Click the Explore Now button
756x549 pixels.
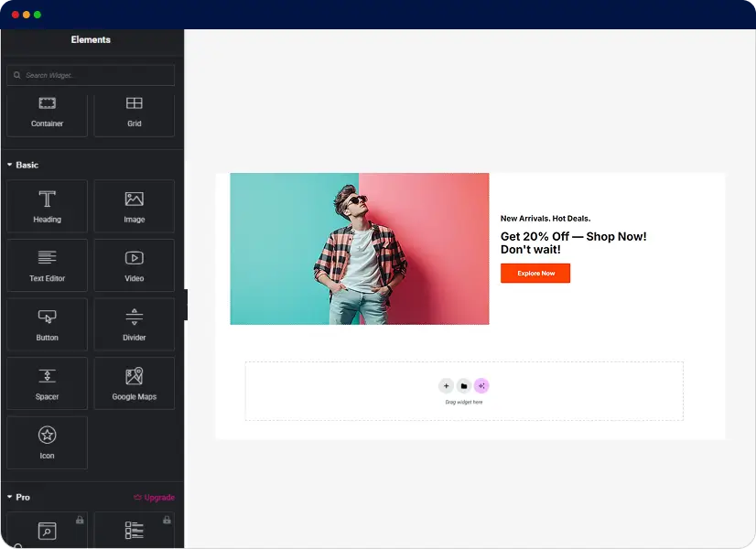pyautogui.click(x=535, y=273)
